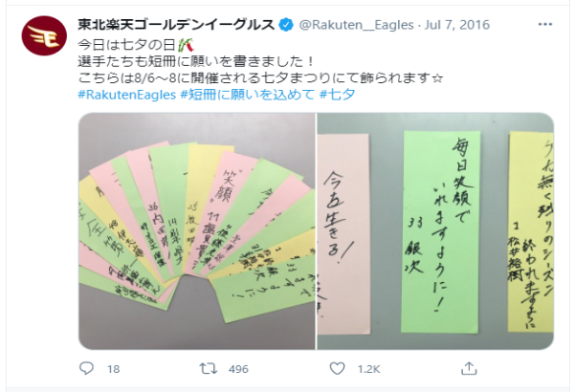
Task: Open the share upload icon
Action: point(469,368)
